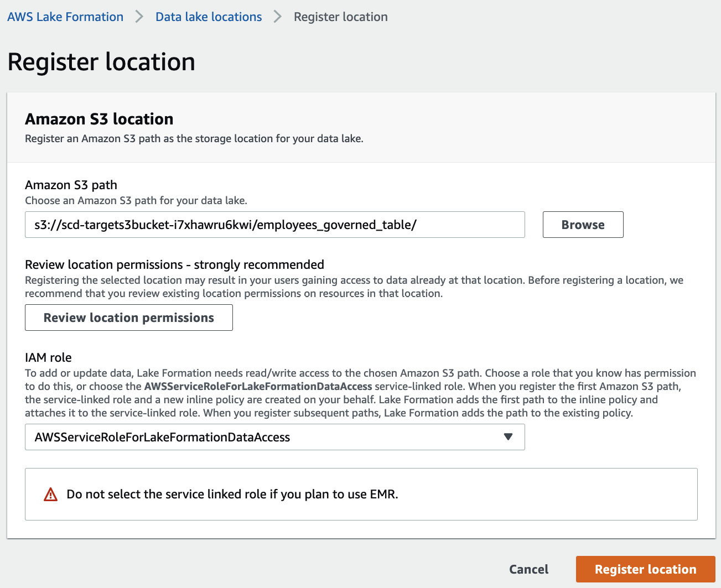This screenshot has width=721, height=588.
Task: Go to Data lake locations breadcrumb
Action: [x=209, y=17]
